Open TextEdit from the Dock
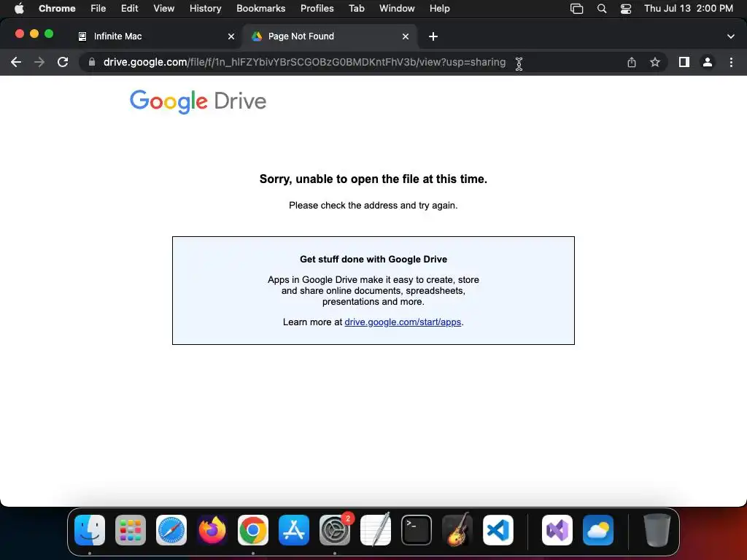 [x=376, y=530]
